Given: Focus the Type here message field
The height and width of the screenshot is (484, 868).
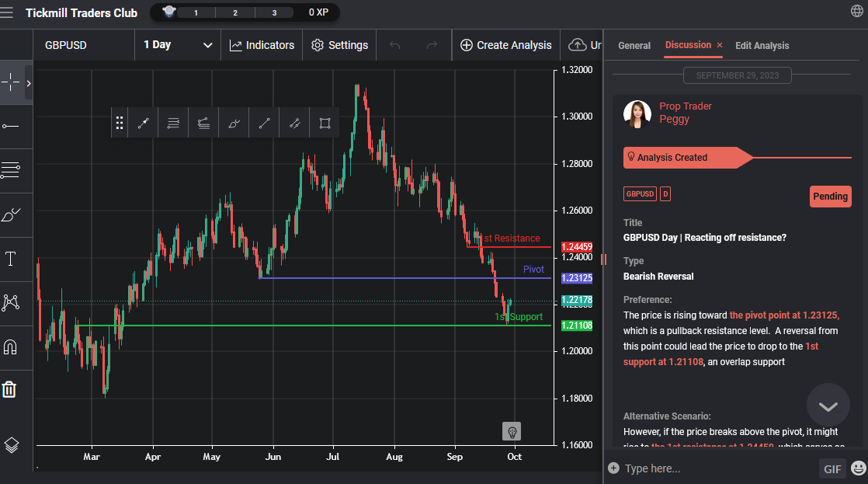Looking at the screenshot, I should [x=718, y=468].
